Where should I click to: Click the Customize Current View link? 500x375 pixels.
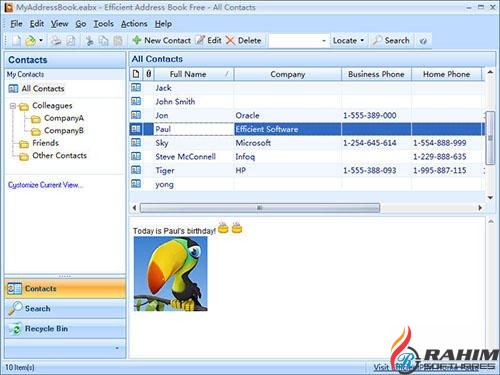(x=45, y=185)
